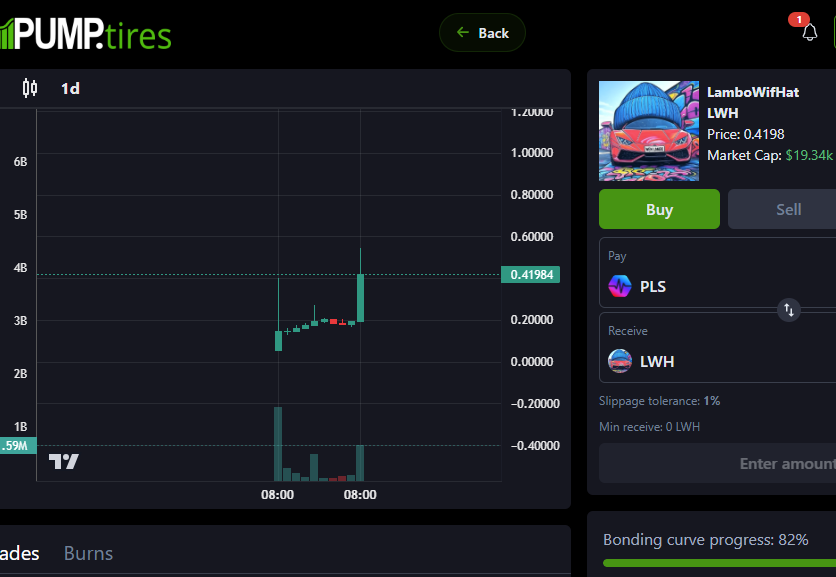Click the notification badge showing 1

click(798, 20)
